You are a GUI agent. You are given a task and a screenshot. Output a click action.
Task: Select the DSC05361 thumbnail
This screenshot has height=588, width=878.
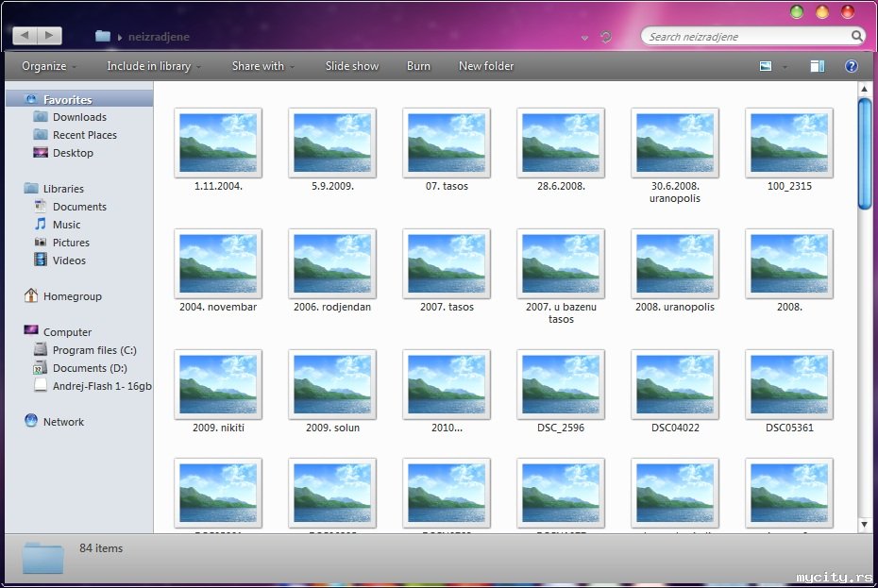[789, 385]
